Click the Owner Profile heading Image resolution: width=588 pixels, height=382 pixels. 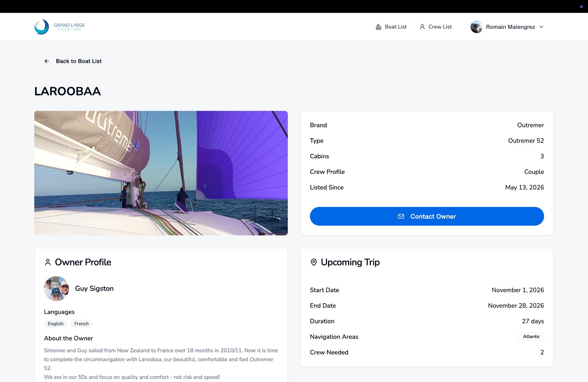pos(83,262)
